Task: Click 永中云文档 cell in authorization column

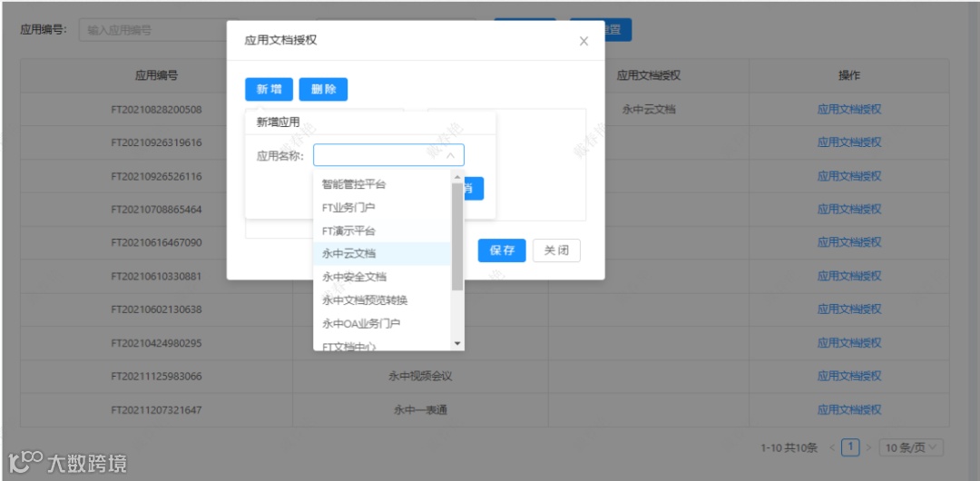Action: click(x=648, y=110)
